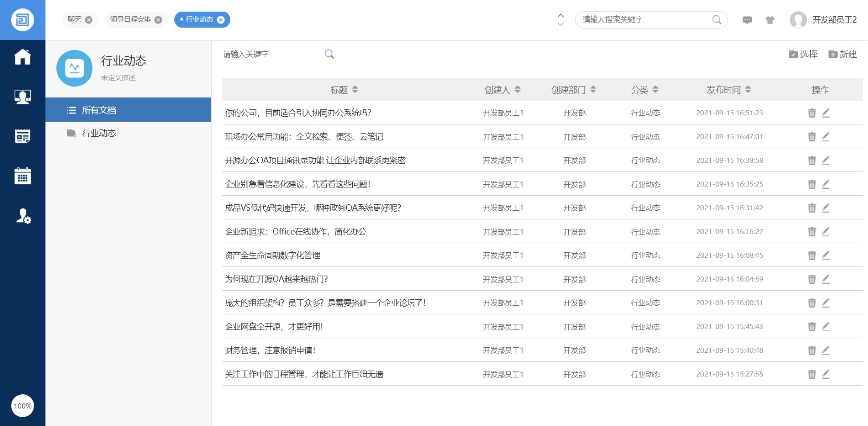Image resolution: width=868 pixels, height=426 pixels.
Task: Open 开源办公OA项目通讯录功能 document
Action: (315, 160)
